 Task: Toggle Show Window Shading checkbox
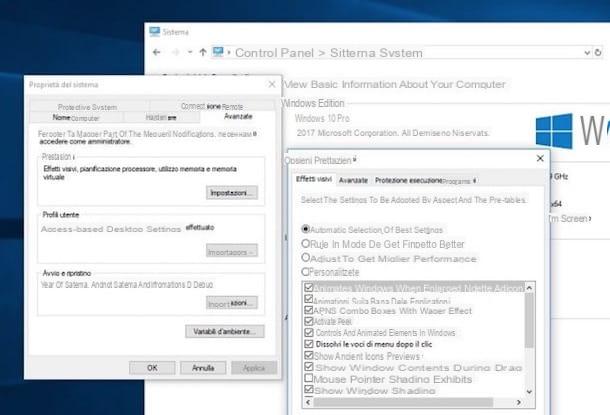click(309, 389)
